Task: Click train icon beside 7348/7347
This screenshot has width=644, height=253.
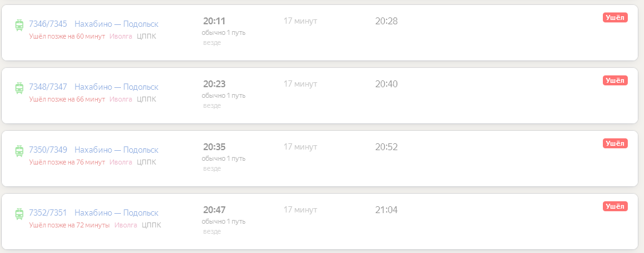Action: click(19, 88)
